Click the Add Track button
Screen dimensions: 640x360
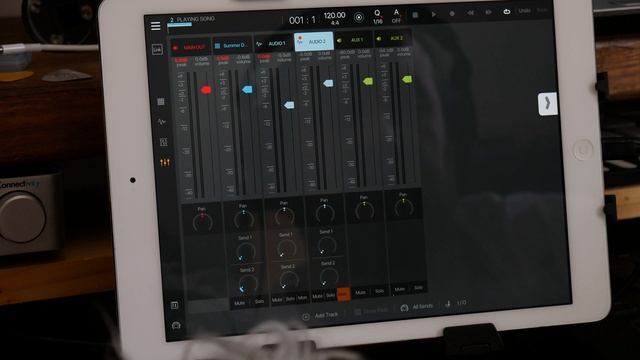(320, 316)
